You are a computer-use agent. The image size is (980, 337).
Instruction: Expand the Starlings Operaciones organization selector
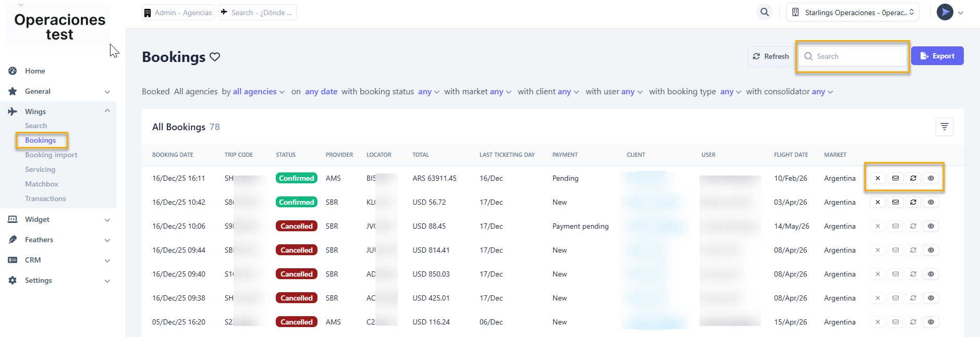[x=852, y=13]
